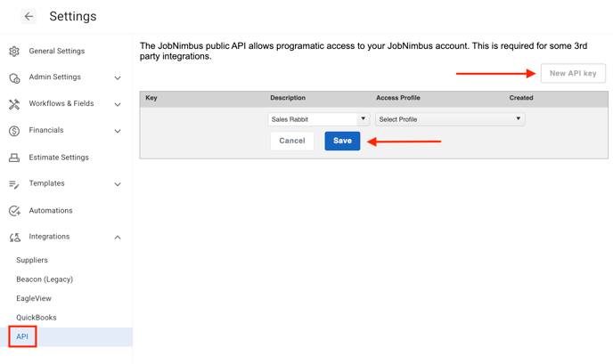Click the Estimate Settings stamp icon
The height and width of the screenshot is (364, 613).
tap(14, 158)
